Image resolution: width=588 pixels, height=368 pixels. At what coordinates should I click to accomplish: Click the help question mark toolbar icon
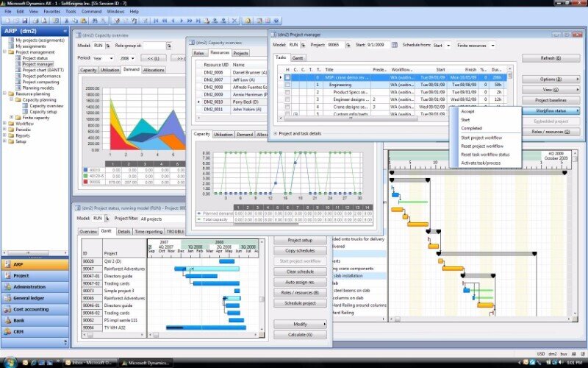pyautogui.click(x=276, y=21)
